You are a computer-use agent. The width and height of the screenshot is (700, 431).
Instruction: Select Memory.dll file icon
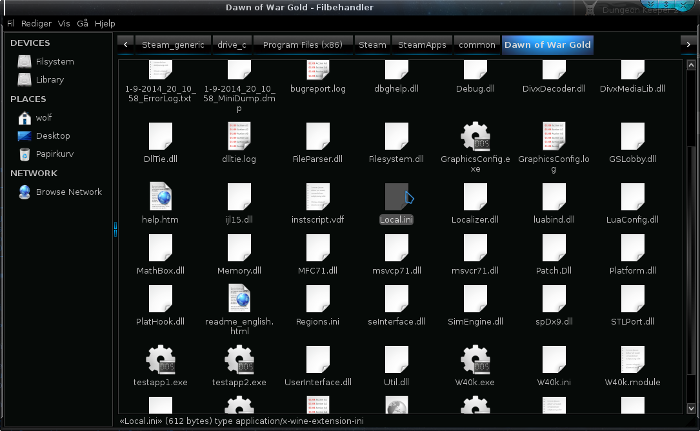239,247
